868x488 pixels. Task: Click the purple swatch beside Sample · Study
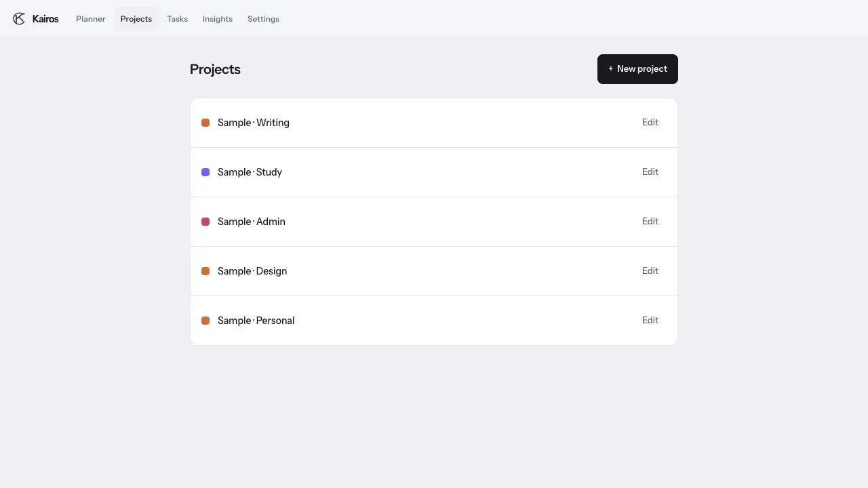[205, 172]
